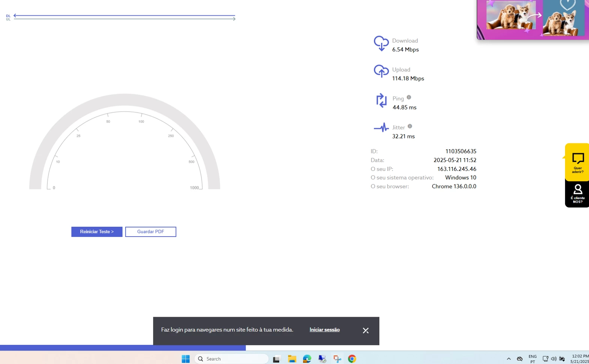Image resolution: width=589 pixels, height=364 pixels.
Task: Select the download value '6.54 Mbps'
Action: click(406, 49)
